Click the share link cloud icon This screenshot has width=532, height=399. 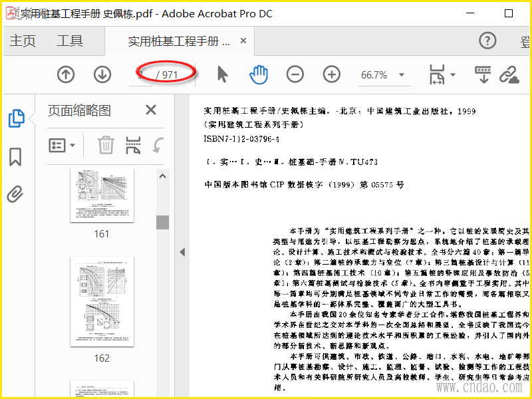pyautogui.click(x=509, y=74)
